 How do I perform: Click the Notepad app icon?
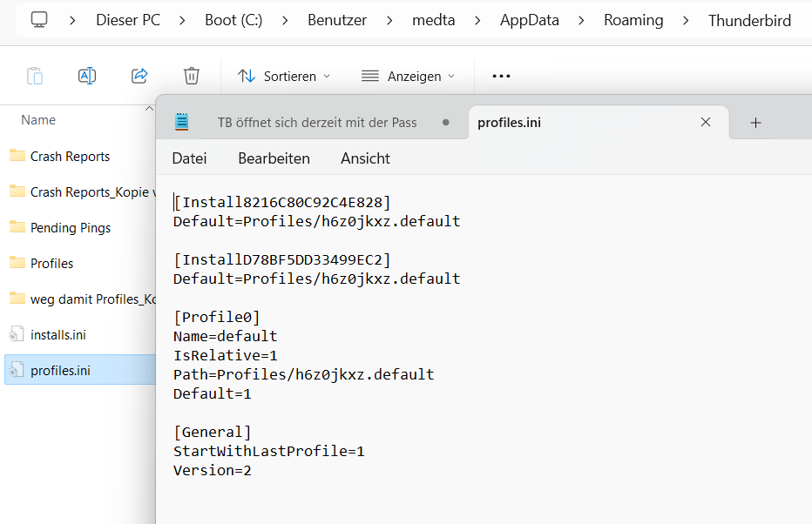[x=182, y=122]
